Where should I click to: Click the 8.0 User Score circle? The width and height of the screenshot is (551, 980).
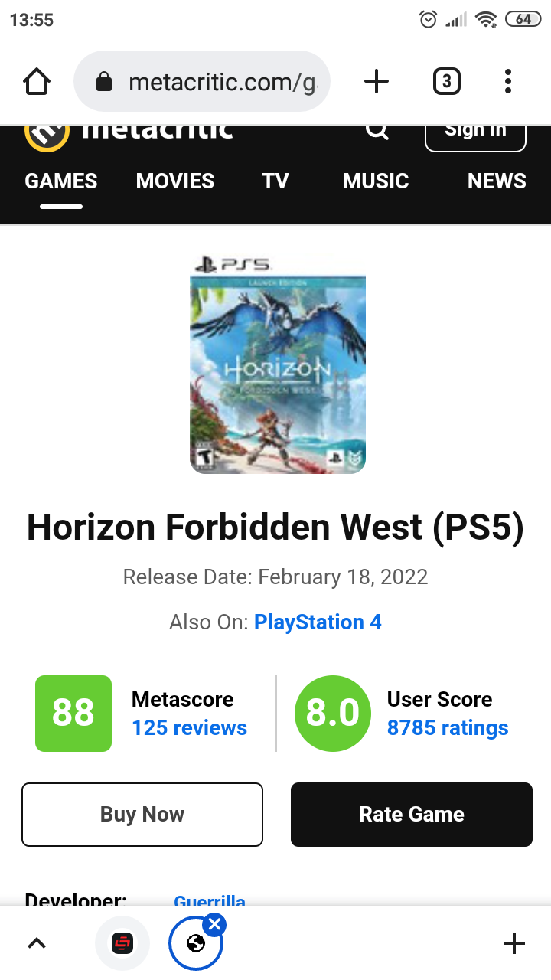point(333,714)
